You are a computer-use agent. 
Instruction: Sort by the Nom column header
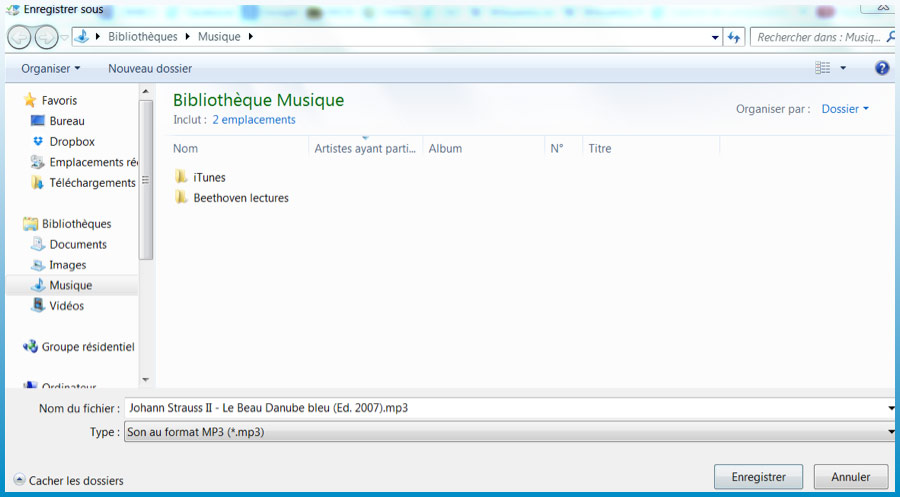pyautogui.click(x=186, y=148)
